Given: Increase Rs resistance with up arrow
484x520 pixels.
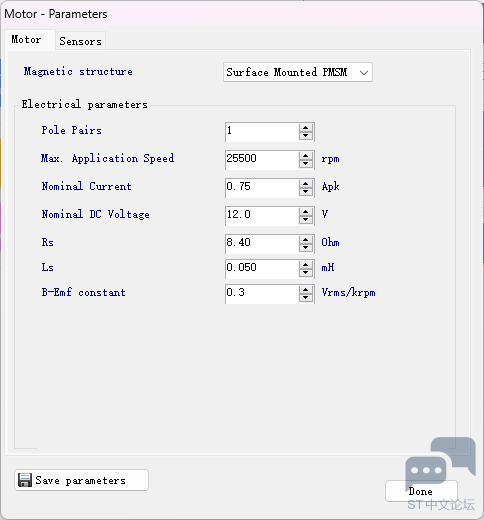Looking at the screenshot, I should [x=306, y=240].
